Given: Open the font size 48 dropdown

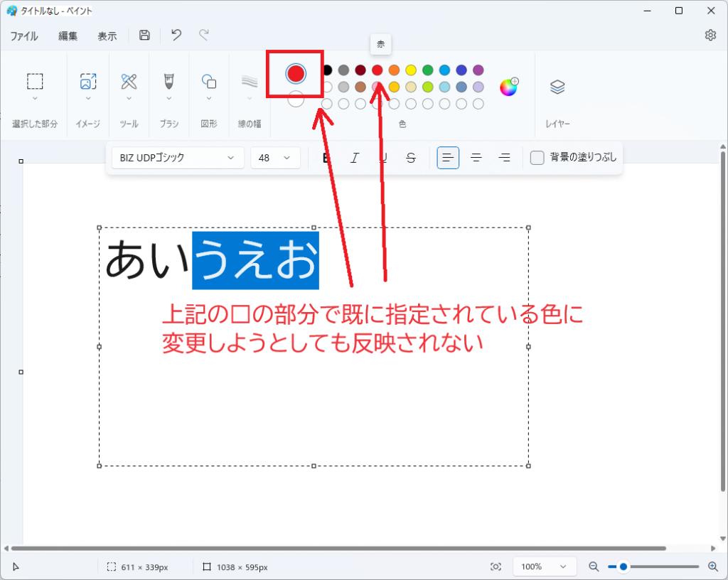Looking at the screenshot, I should coord(276,158).
